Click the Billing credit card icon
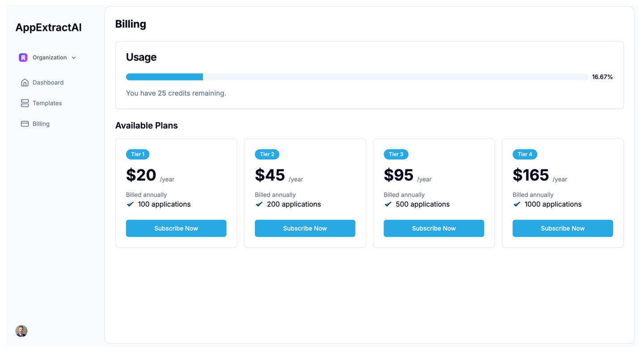The image size is (644, 362). click(25, 124)
